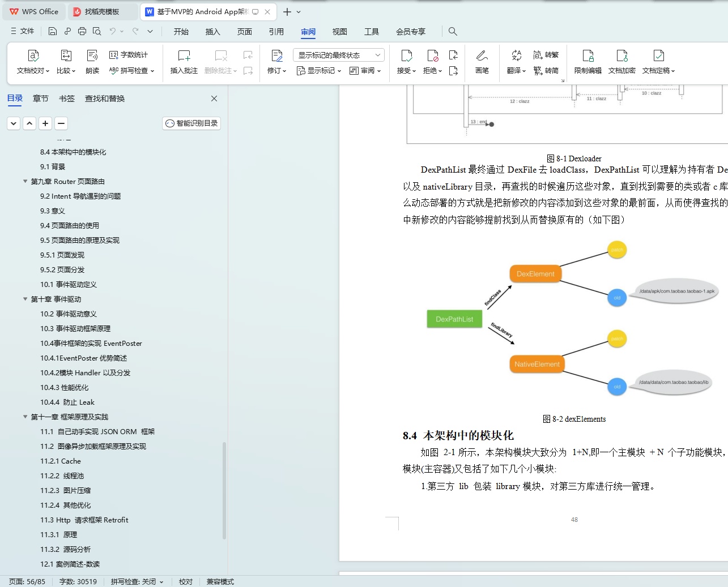
Task: Click 页面: 56/85 in status bar
Action: (x=27, y=582)
